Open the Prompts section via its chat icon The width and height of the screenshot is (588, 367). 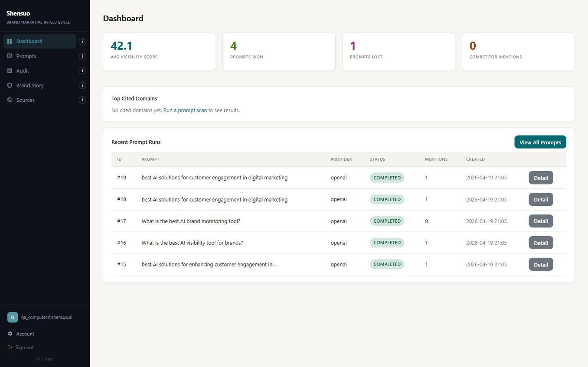(10, 56)
